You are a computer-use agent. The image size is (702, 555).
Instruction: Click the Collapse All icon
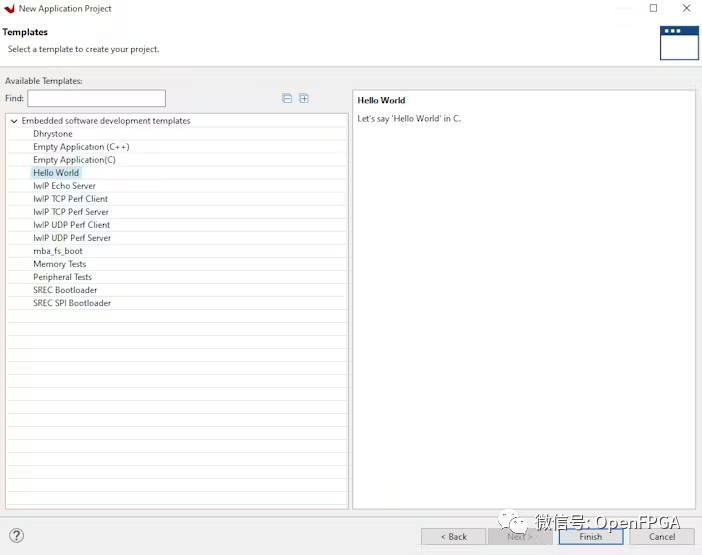tap(287, 98)
